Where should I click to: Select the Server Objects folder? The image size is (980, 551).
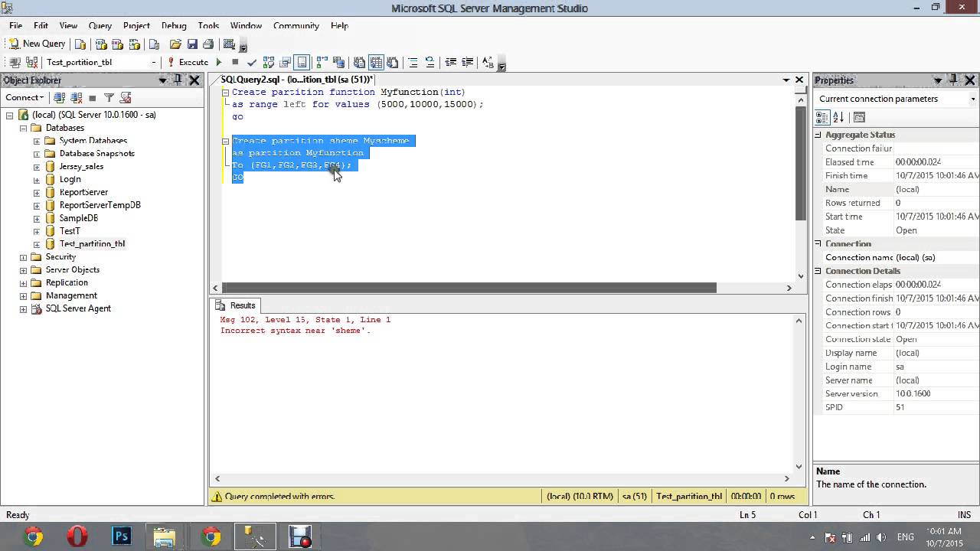pos(73,269)
